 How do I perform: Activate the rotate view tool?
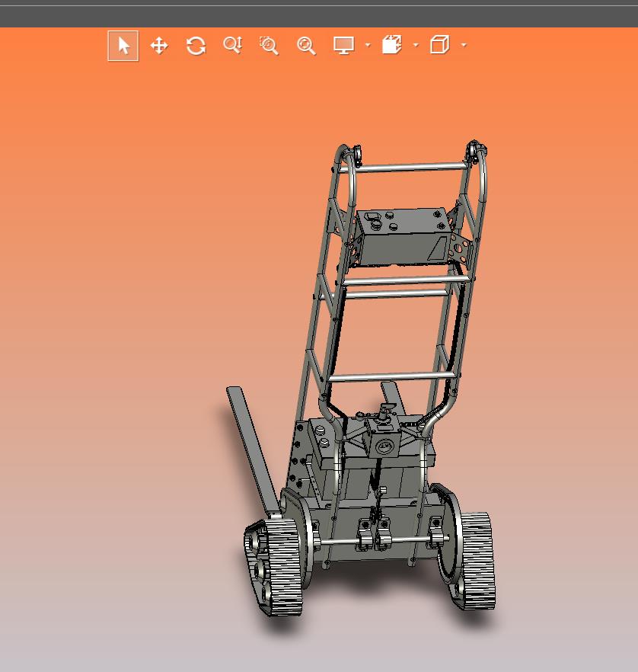point(196,46)
